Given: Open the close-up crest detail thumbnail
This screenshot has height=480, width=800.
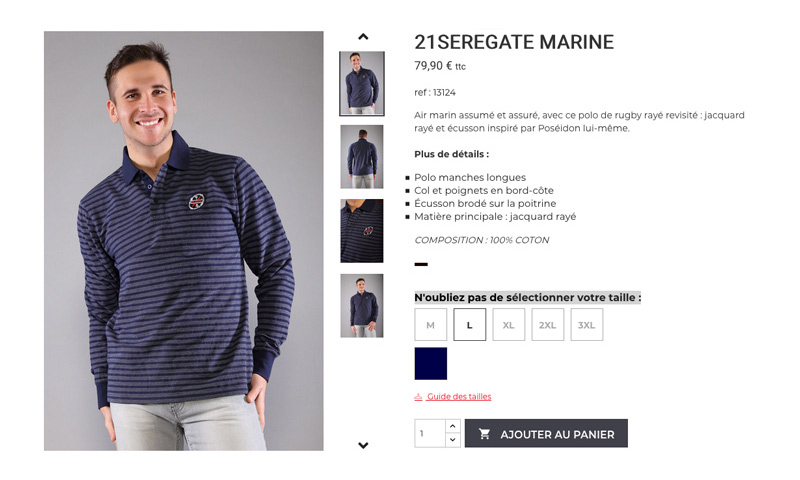Looking at the screenshot, I should [x=362, y=231].
